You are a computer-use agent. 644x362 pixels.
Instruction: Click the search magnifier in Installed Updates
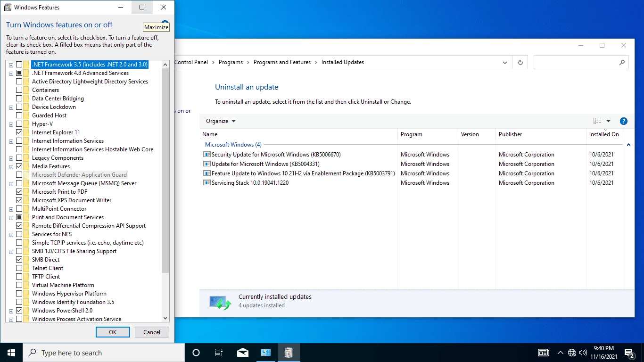[x=622, y=62]
